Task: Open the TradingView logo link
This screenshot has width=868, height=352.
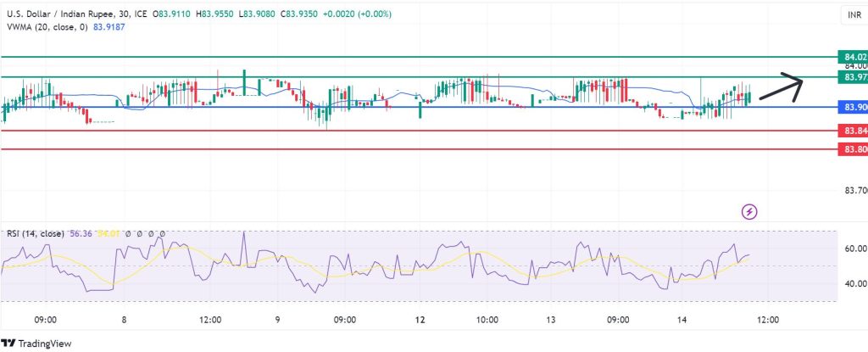Action: pos(36,344)
